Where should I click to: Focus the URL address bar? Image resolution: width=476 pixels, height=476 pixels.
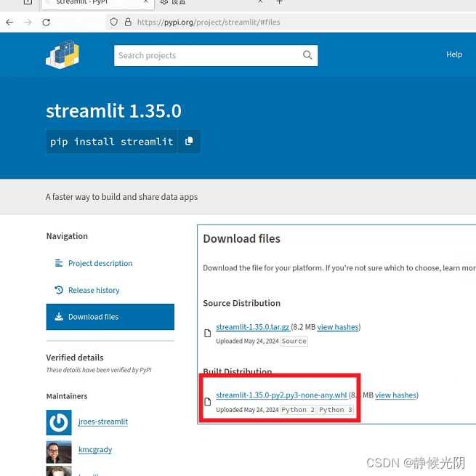(291, 22)
